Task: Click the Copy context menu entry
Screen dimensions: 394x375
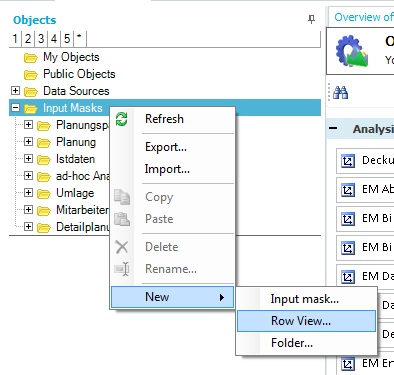Action: coord(173,197)
